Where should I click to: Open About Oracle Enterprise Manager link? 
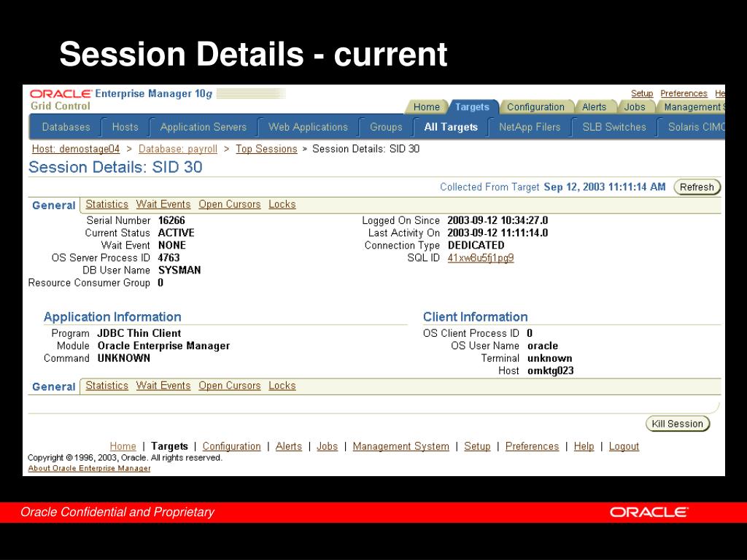pyautogui.click(x=89, y=469)
